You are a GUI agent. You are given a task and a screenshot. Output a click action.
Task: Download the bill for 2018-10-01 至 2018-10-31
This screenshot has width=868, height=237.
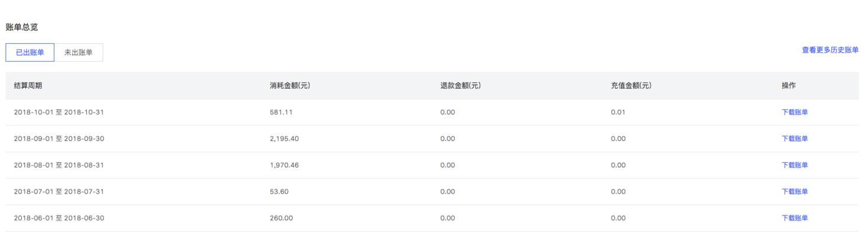795,112
